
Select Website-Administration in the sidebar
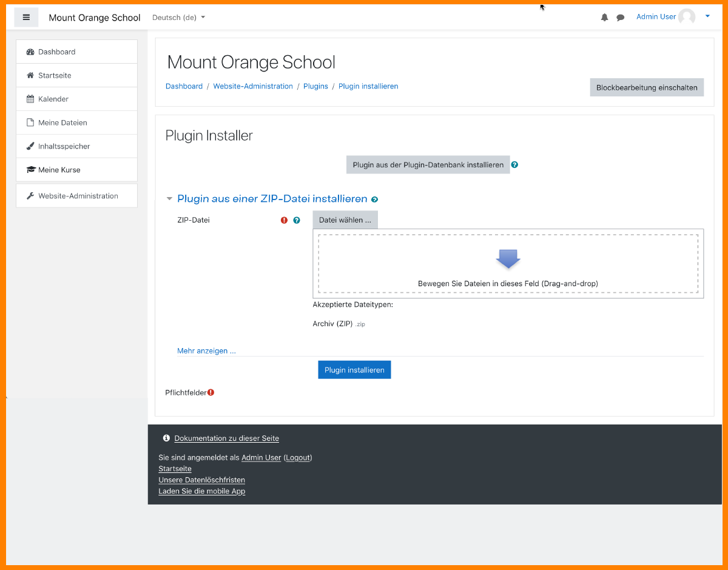(78, 196)
